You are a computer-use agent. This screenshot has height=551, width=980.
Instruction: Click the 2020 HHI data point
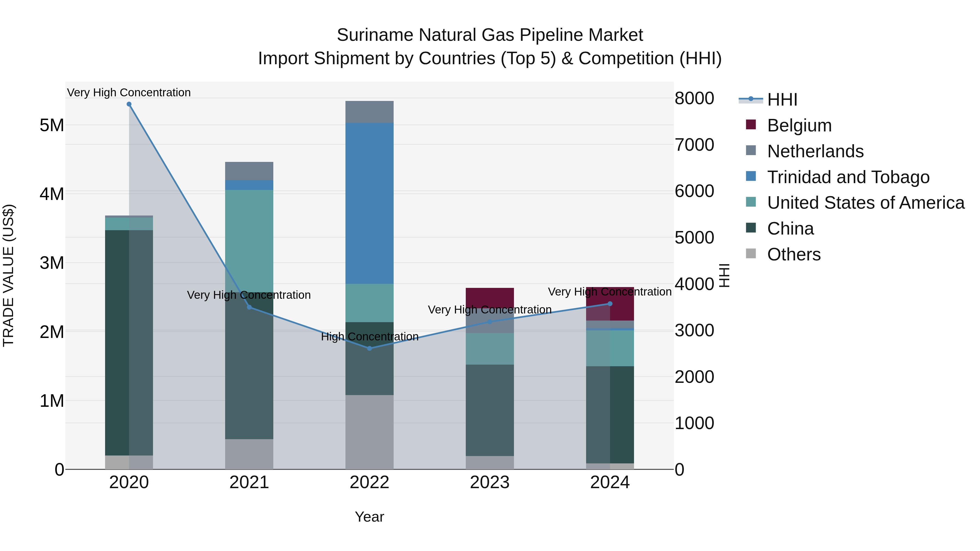point(129,104)
